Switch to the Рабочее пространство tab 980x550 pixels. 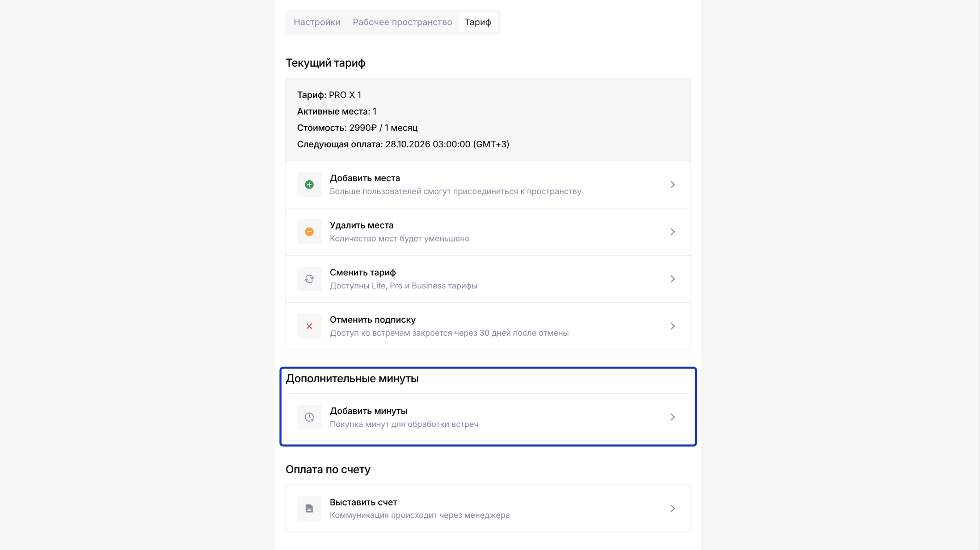click(x=402, y=22)
